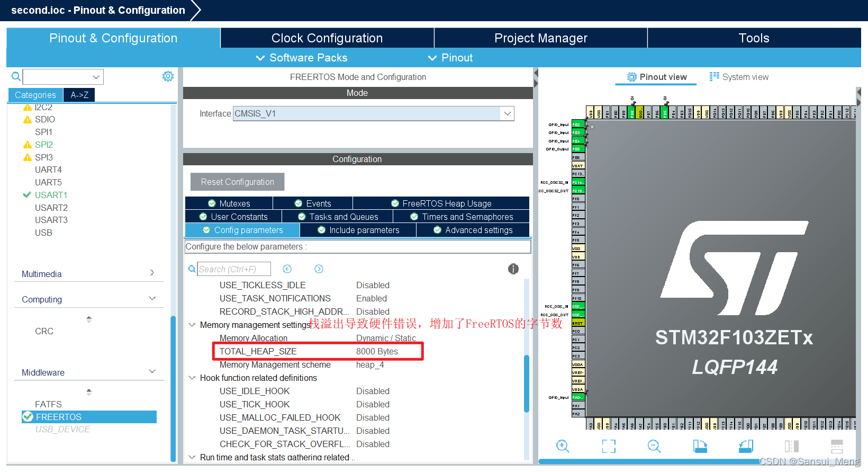Viewport: 868px width, 472px height.
Task: Click the warning icon beside SDIO
Action: pos(28,120)
